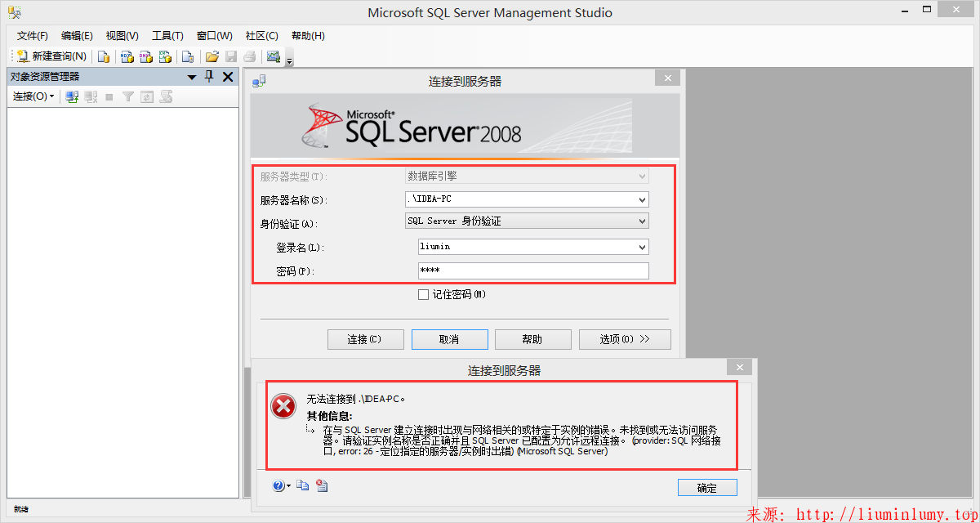Click the connect-to-server dialog title icon
The image size is (980, 523).
click(259, 81)
